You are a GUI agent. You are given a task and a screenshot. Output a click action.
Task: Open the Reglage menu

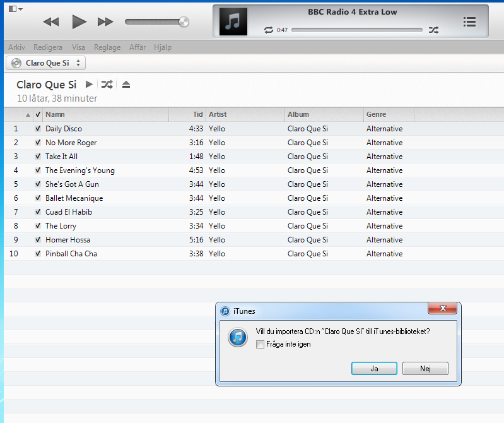tap(107, 47)
